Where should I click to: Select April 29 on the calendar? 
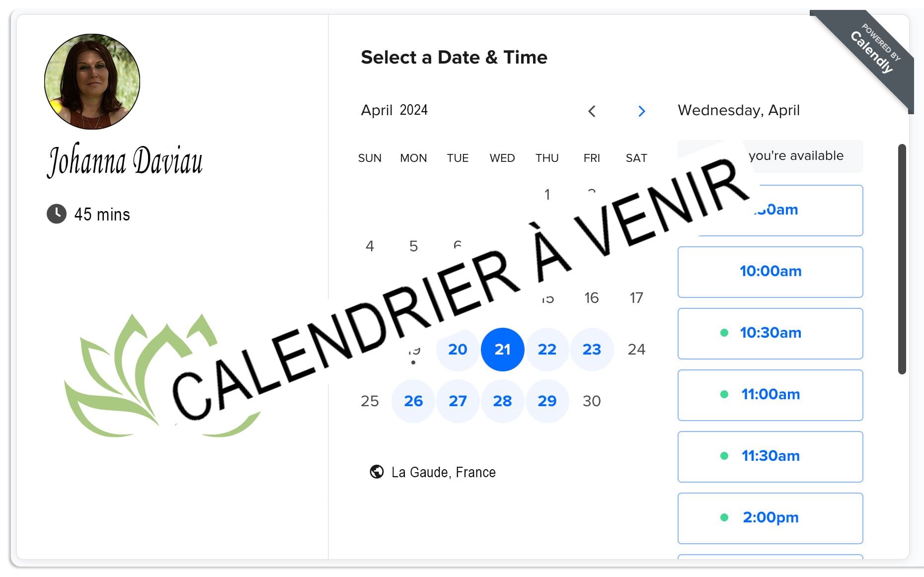[x=547, y=401]
